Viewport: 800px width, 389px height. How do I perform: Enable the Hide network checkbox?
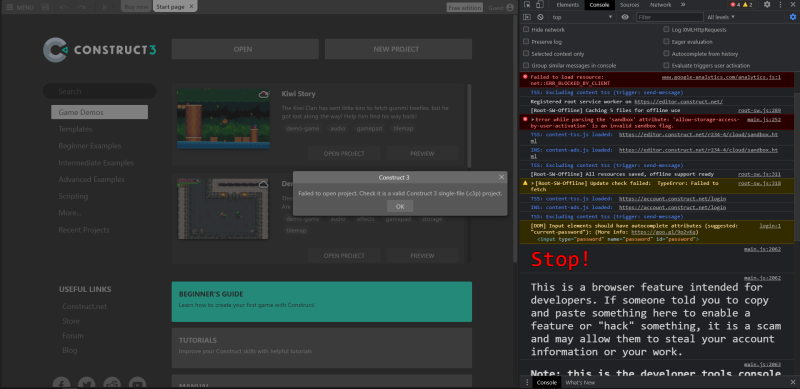point(526,30)
